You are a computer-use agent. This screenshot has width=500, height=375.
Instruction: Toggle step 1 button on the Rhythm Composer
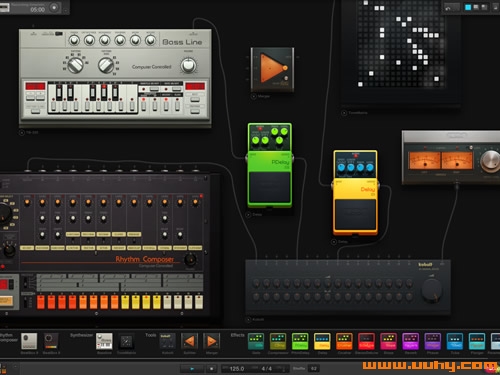click(41, 302)
